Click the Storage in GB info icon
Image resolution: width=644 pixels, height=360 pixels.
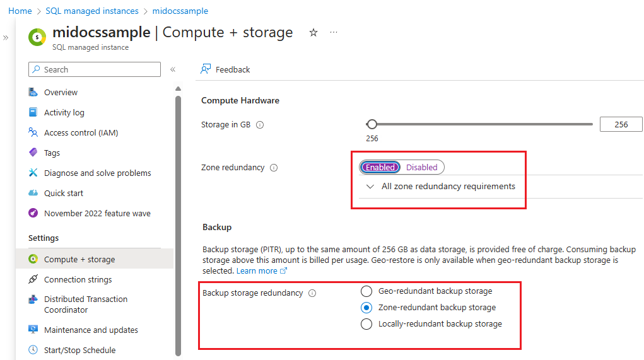tap(260, 125)
